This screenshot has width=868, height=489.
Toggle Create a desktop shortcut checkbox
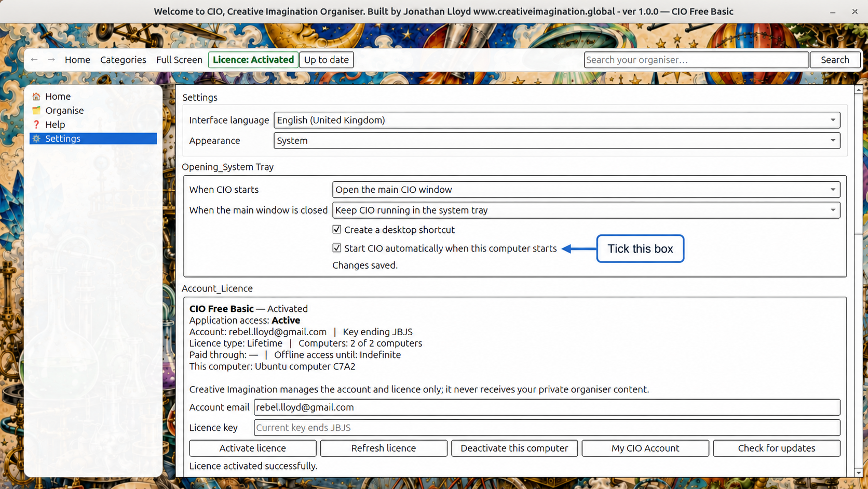pos(337,229)
